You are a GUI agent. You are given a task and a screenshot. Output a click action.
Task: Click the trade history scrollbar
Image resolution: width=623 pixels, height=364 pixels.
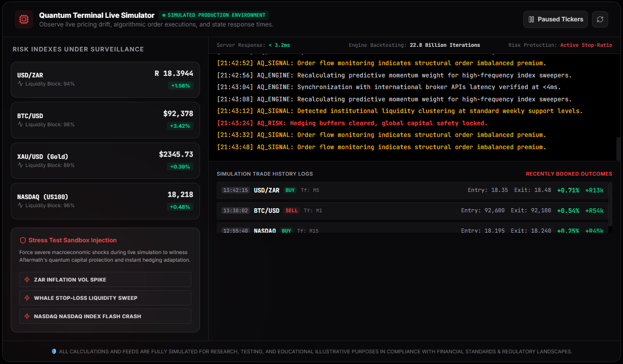click(610, 204)
